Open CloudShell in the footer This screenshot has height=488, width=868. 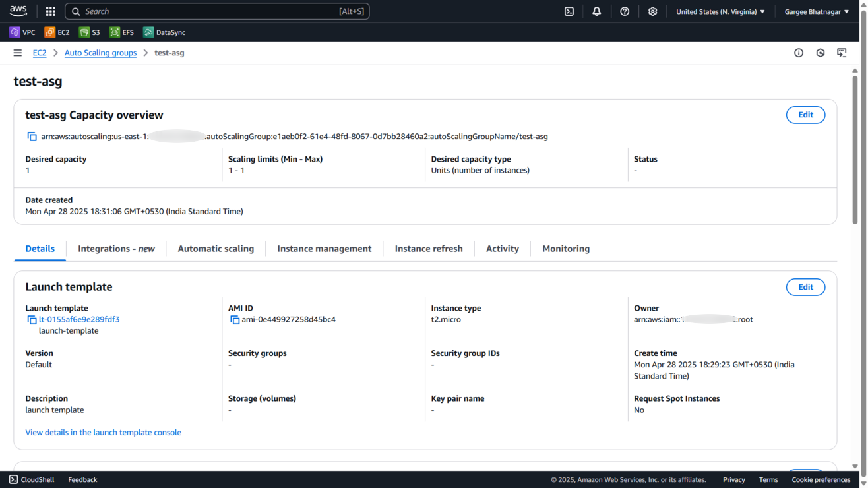32,479
